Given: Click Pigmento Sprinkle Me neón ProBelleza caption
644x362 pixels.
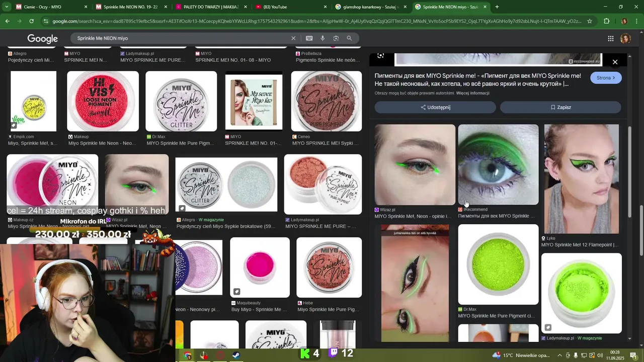Looking at the screenshot, I should (x=328, y=60).
